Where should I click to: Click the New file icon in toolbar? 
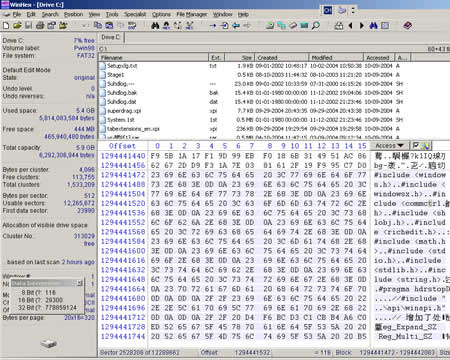click(6, 25)
